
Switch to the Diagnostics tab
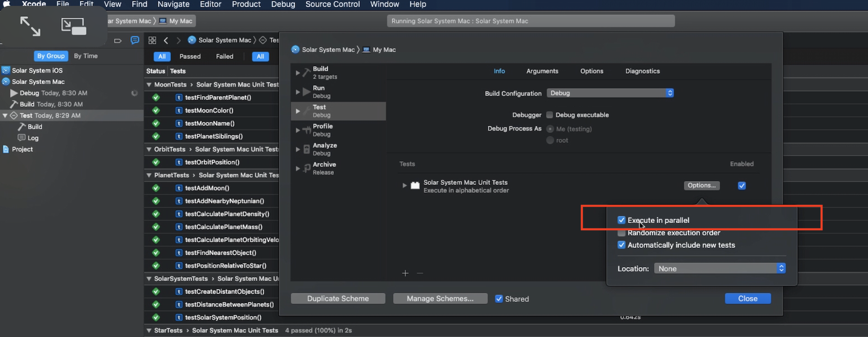(642, 71)
